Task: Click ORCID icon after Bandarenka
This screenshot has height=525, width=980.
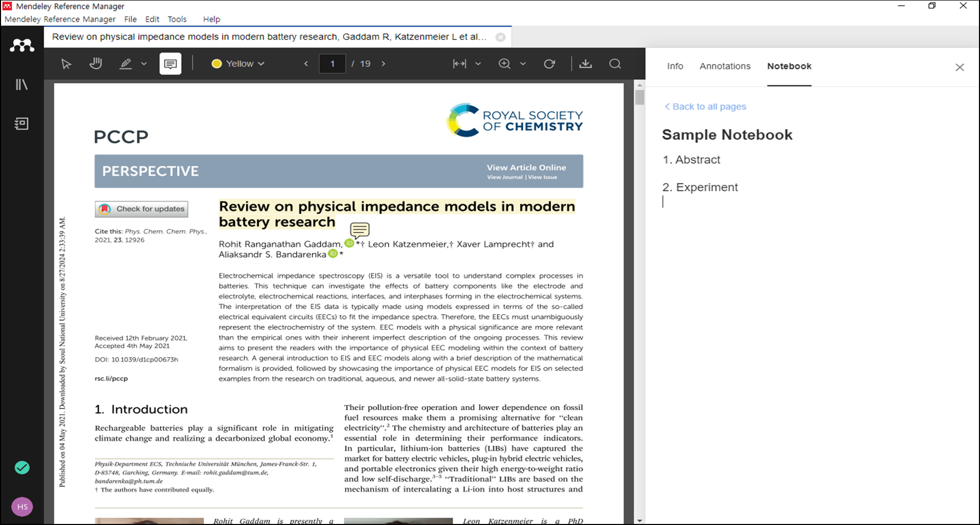Action: coord(333,254)
